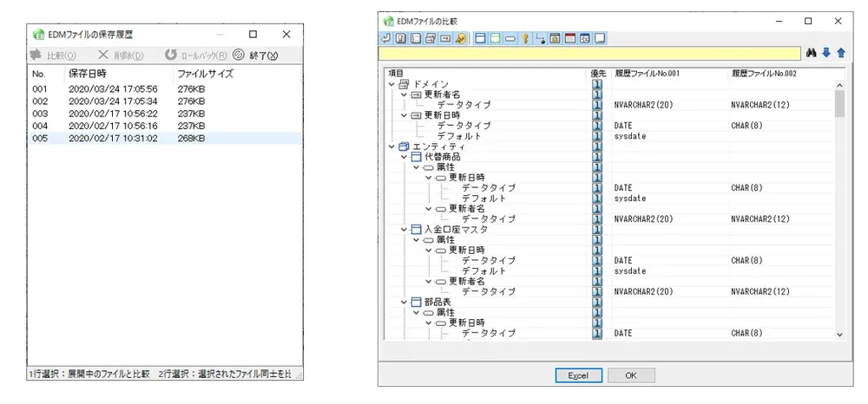The image size is (868, 404).
Task: Select history row No. 001
Action: (x=164, y=89)
